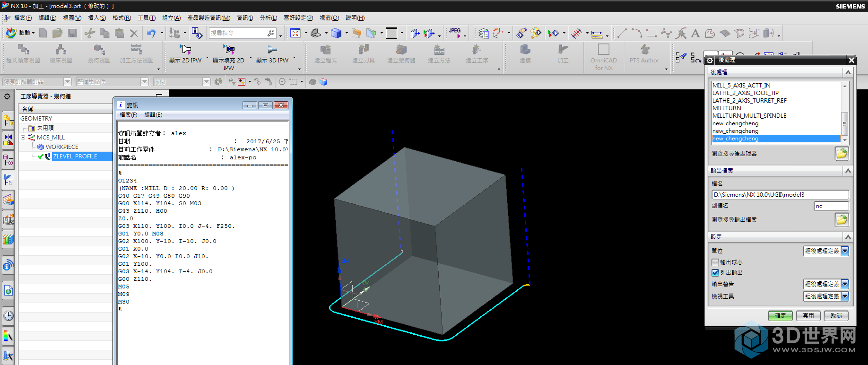Viewport: 868px width, 365px height.
Task: Select highlighted new_chengcheng postprocessor
Action: [776, 139]
